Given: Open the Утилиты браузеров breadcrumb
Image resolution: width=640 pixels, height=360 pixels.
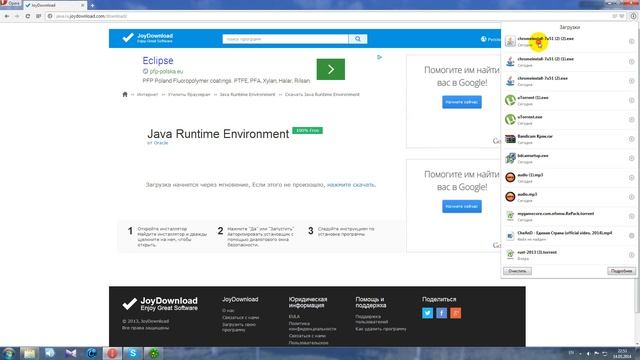Looking at the screenshot, I should 189,94.
